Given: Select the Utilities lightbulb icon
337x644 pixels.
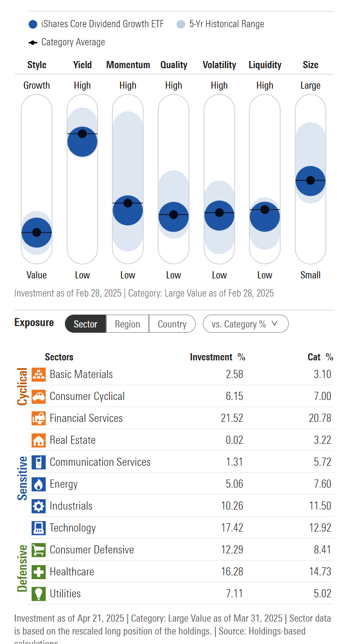Looking at the screenshot, I should coord(38,593).
